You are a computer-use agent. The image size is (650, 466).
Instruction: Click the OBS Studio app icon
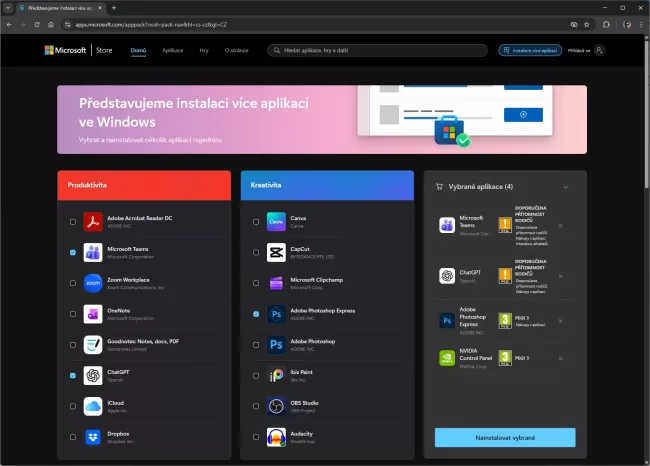point(276,406)
